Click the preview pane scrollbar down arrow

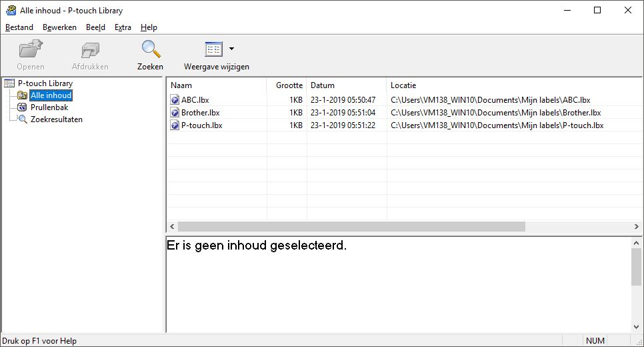[636, 327]
